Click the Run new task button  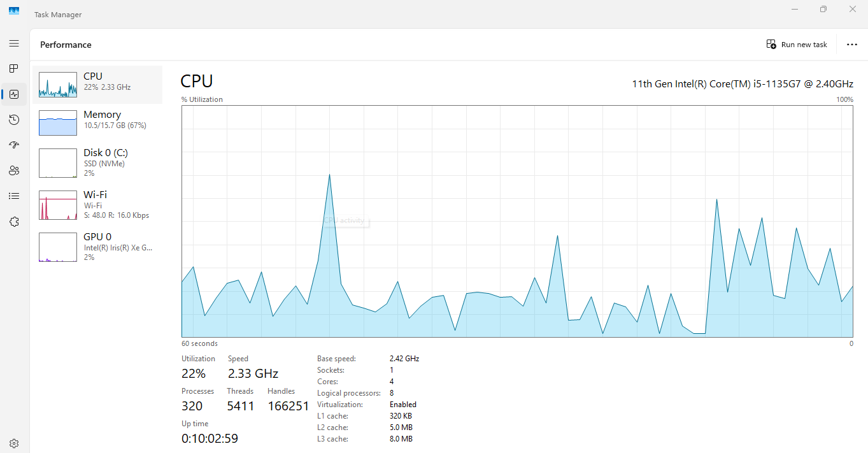click(x=797, y=45)
